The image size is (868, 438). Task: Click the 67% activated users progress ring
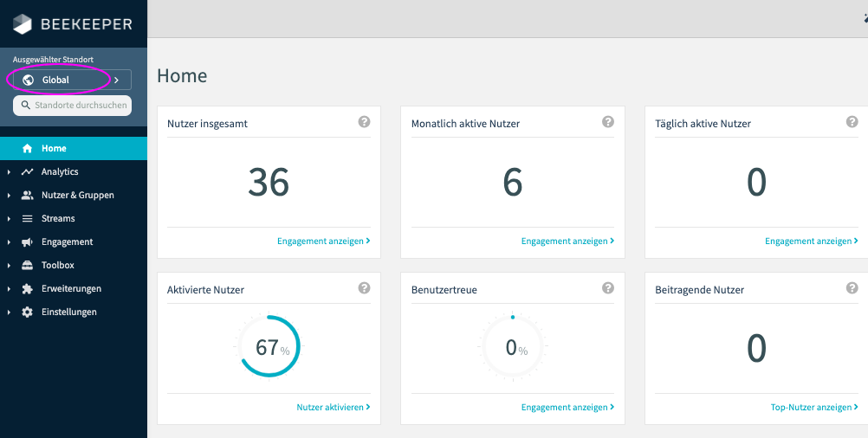268,346
